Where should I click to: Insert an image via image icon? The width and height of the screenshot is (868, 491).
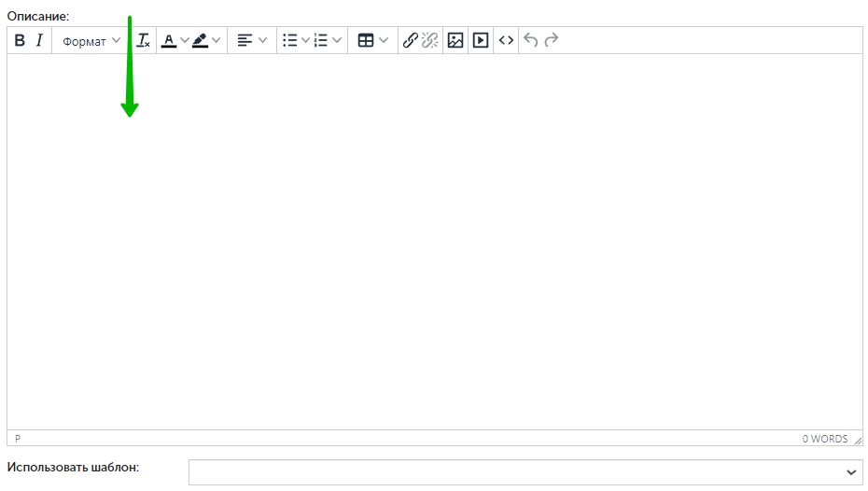(455, 40)
